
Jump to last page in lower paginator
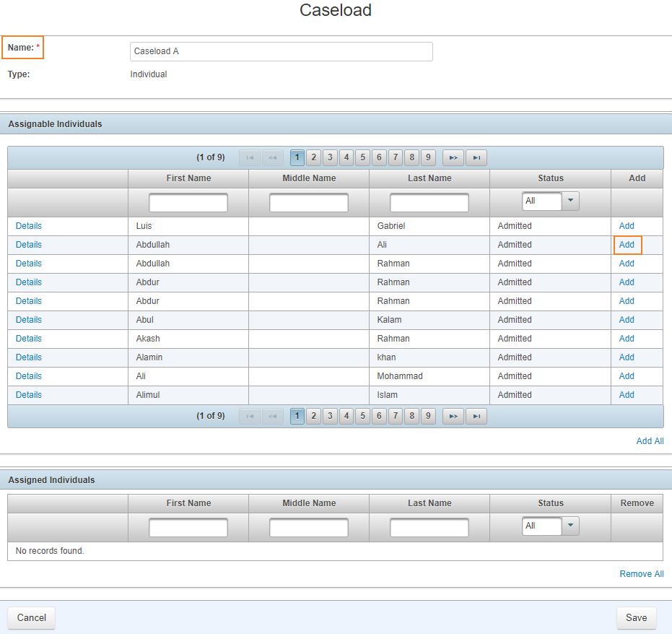click(476, 416)
